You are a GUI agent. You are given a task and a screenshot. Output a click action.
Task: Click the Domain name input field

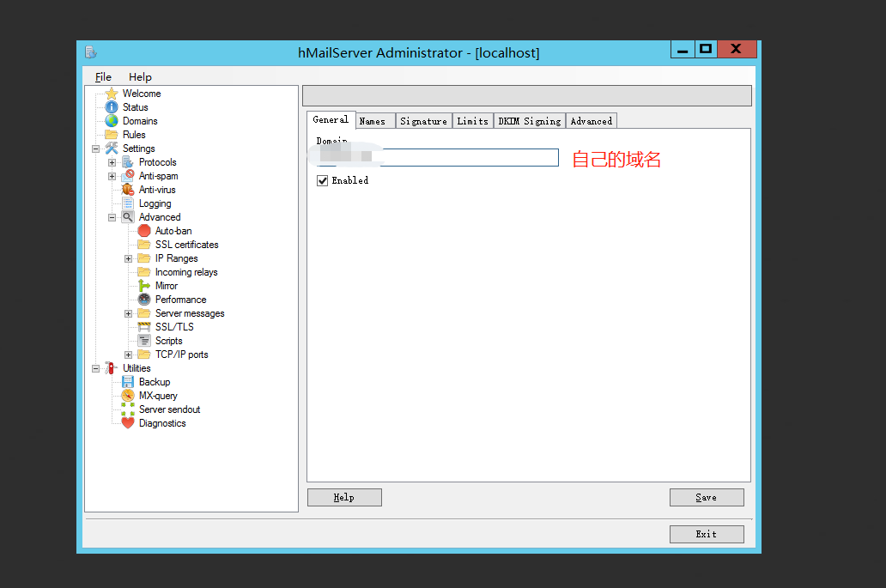(438, 158)
